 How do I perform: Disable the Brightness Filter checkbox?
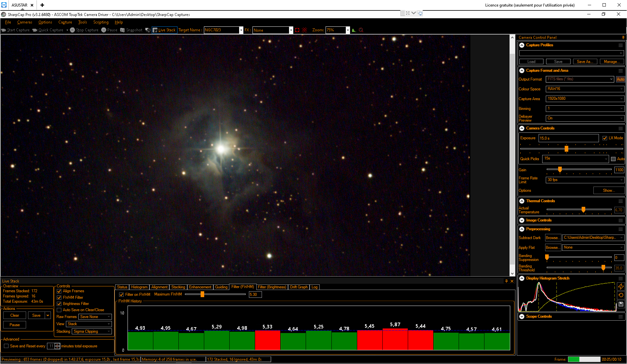[x=59, y=304]
